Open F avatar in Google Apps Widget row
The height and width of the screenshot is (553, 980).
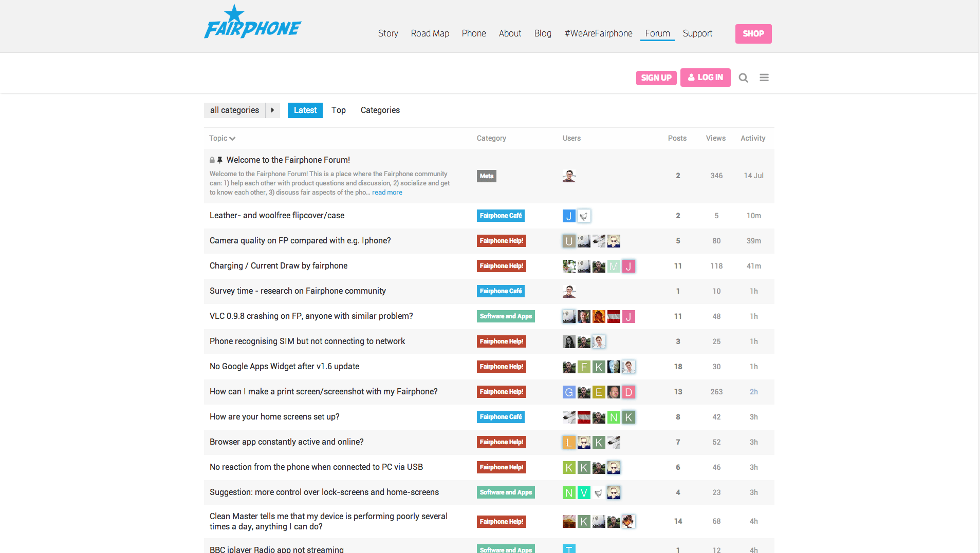(x=584, y=367)
